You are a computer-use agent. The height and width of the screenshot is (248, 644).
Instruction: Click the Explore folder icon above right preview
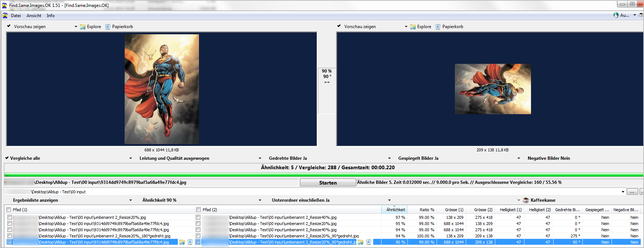point(413,27)
